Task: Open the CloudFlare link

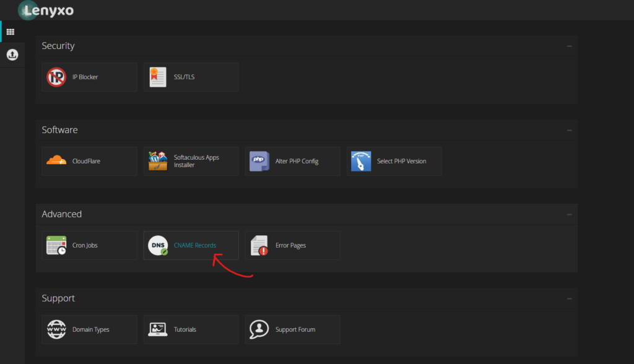Action: [86, 161]
